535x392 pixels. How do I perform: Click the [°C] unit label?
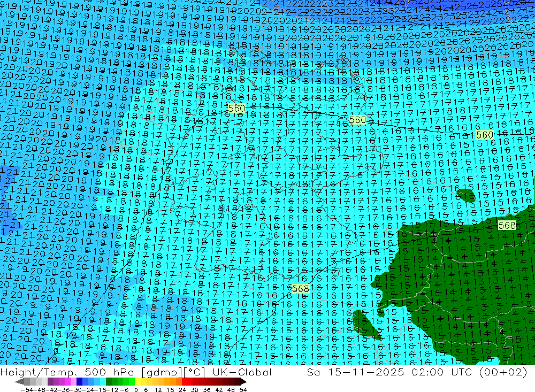click(194, 372)
